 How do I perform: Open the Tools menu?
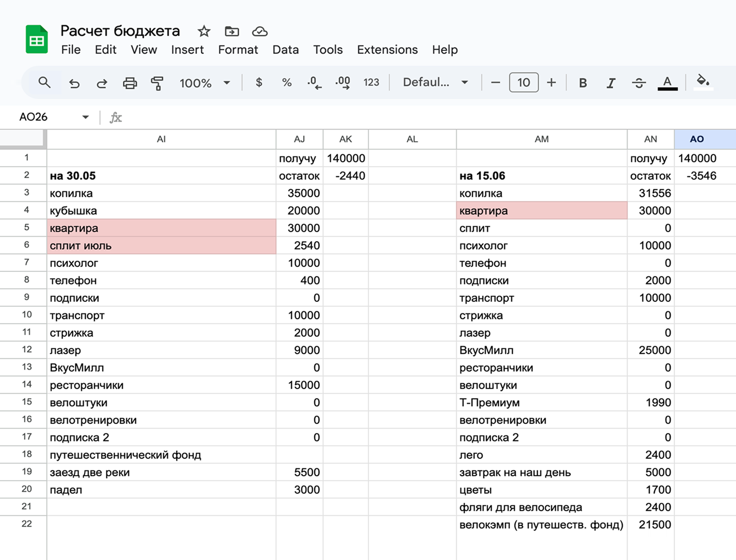(x=328, y=50)
